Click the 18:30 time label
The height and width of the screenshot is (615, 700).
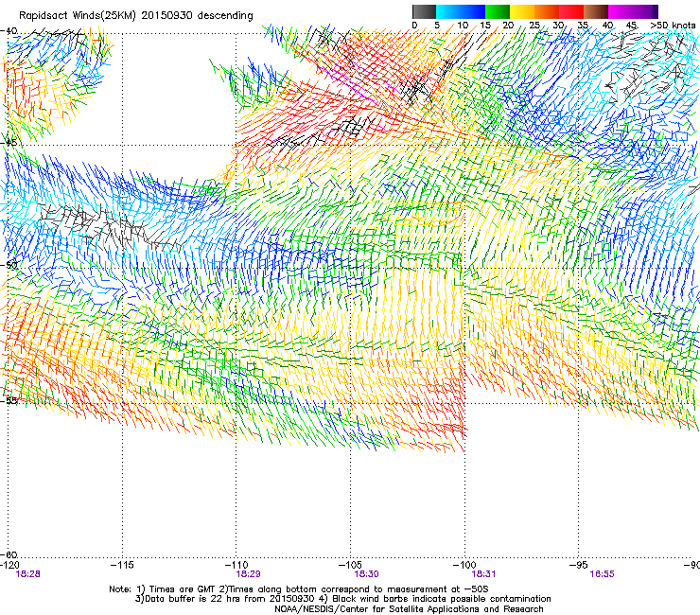[366, 574]
